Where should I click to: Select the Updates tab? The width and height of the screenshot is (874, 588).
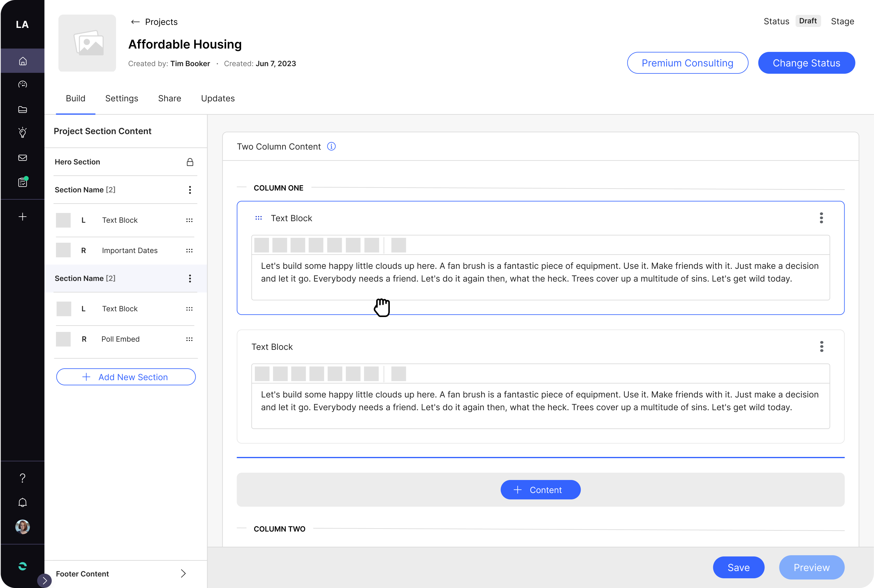coord(218,98)
